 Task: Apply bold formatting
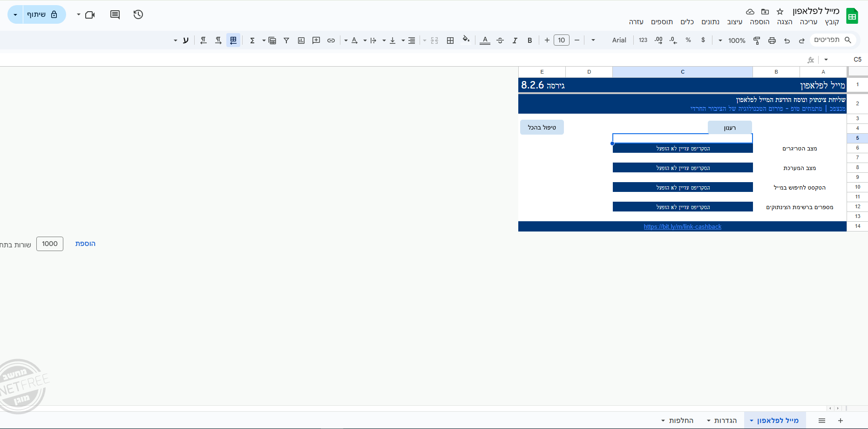(530, 41)
